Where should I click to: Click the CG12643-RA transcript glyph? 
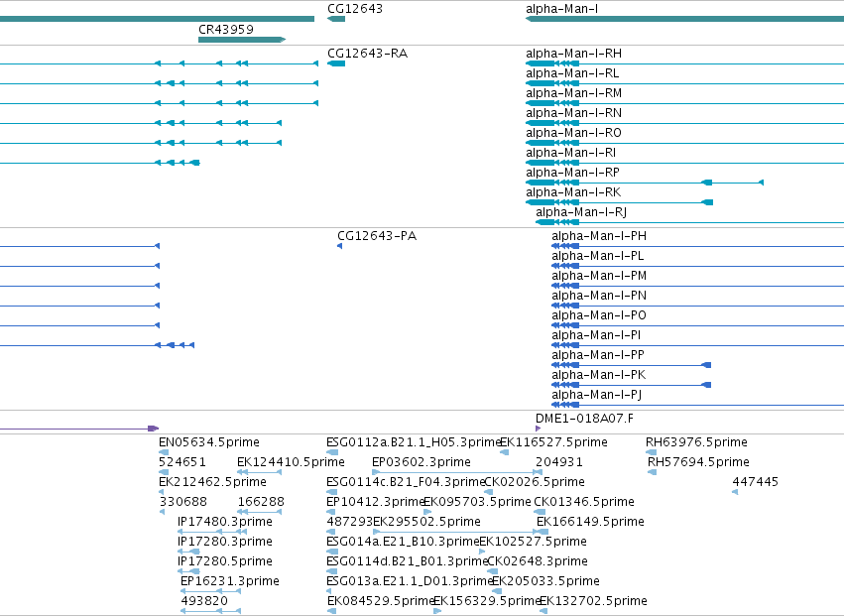point(336,63)
